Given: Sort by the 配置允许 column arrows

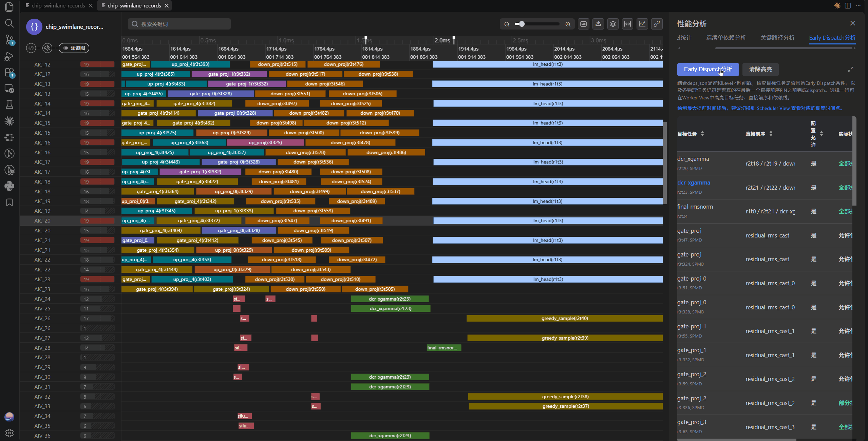Looking at the screenshot, I should (x=822, y=134).
